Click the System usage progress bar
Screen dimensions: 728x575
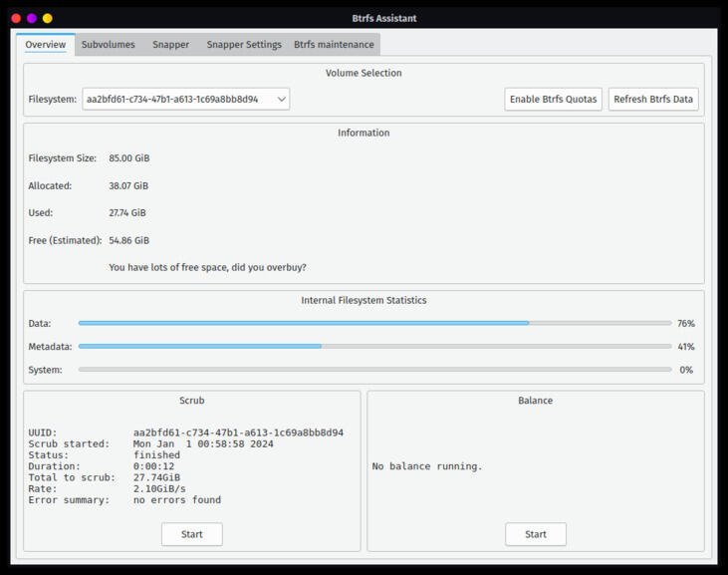374,370
